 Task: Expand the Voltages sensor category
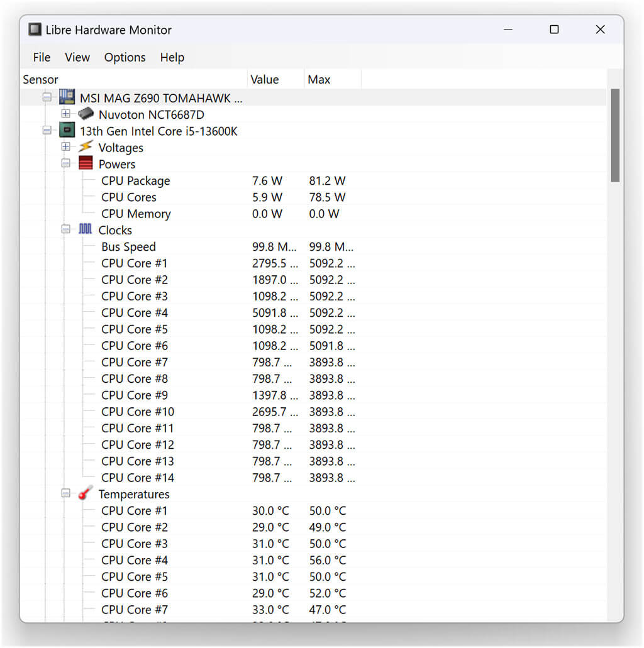(x=67, y=147)
